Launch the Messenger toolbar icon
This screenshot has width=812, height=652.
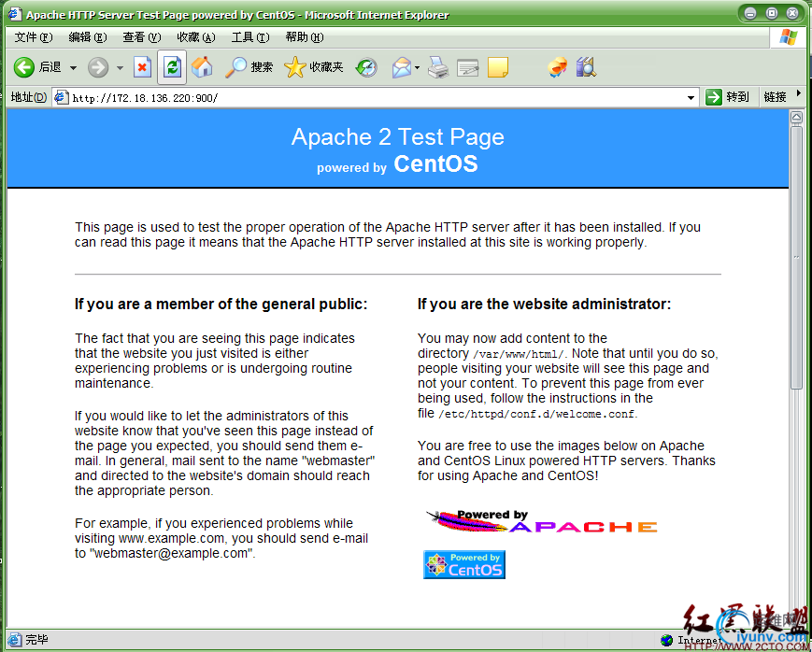point(557,67)
